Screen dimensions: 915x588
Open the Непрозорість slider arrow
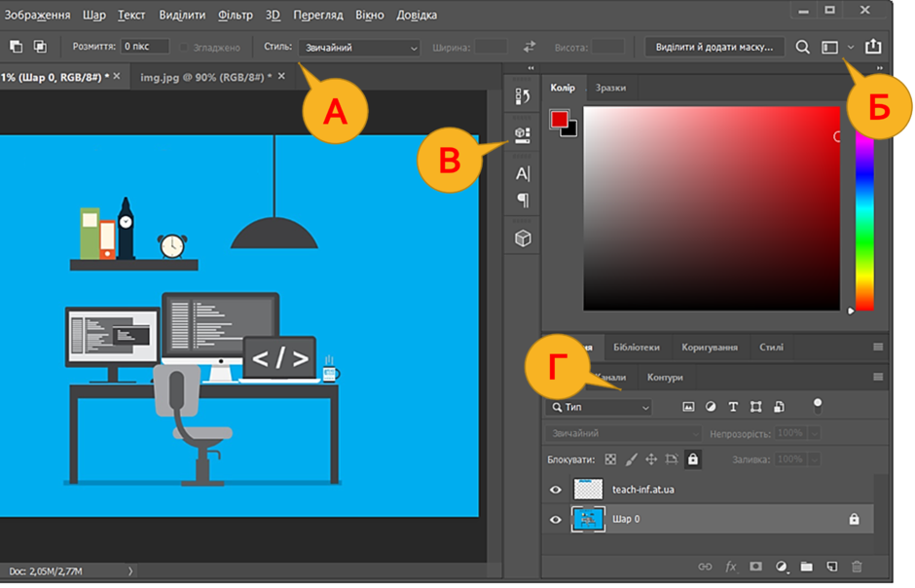(815, 433)
